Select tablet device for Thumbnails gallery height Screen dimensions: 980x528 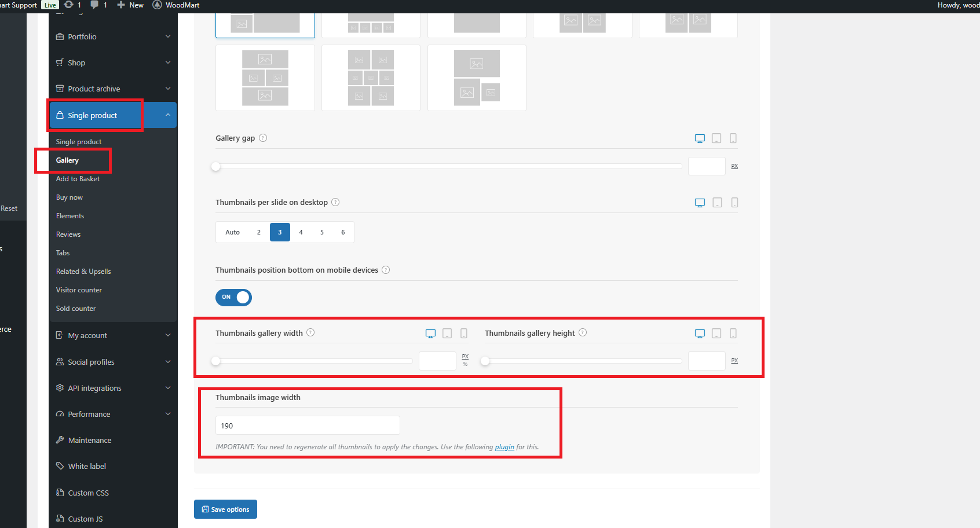click(x=716, y=333)
